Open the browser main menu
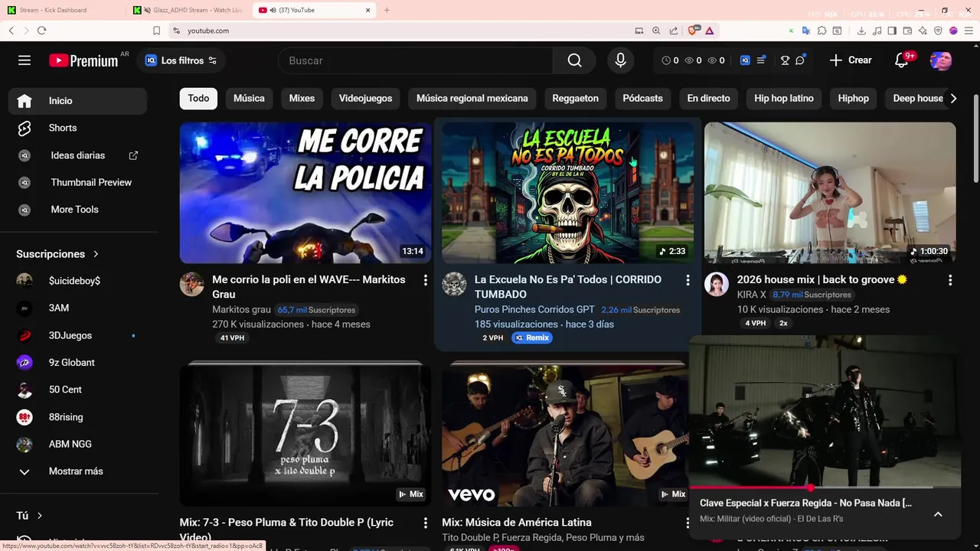 point(969,31)
